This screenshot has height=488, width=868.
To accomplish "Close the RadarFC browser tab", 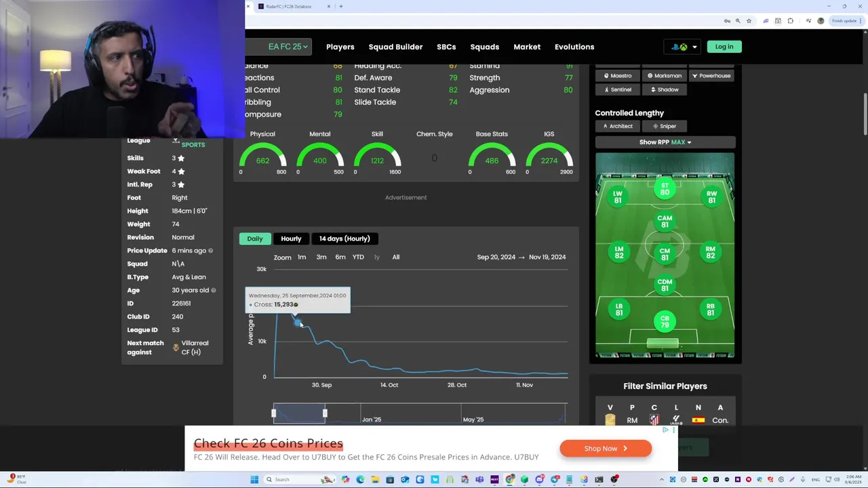I will (329, 6).
